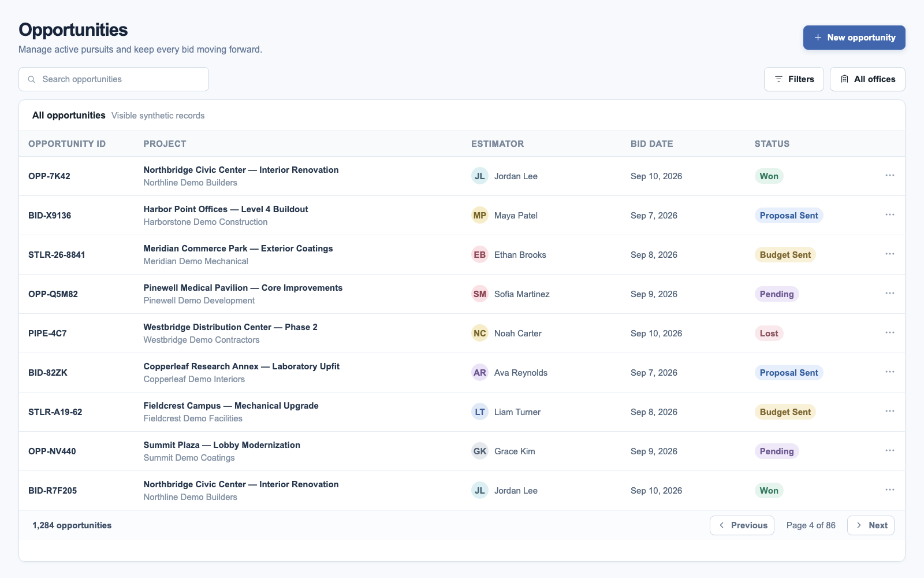Go to the Next page
This screenshot has width=924, height=578.
(871, 525)
